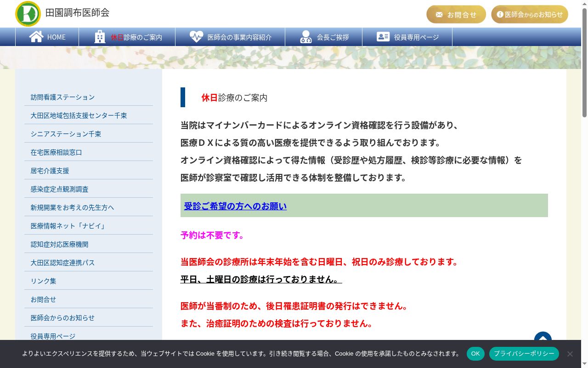Screen dimensions: 588x368
Task: Follow the 受診ご希望の方へのお願い link
Action: click(235, 206)
